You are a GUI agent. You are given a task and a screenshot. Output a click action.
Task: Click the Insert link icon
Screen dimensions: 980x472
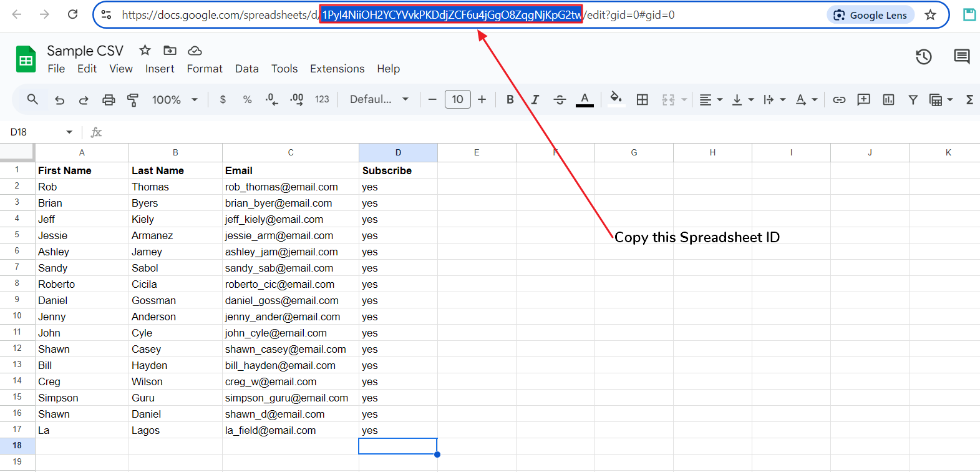839,100
